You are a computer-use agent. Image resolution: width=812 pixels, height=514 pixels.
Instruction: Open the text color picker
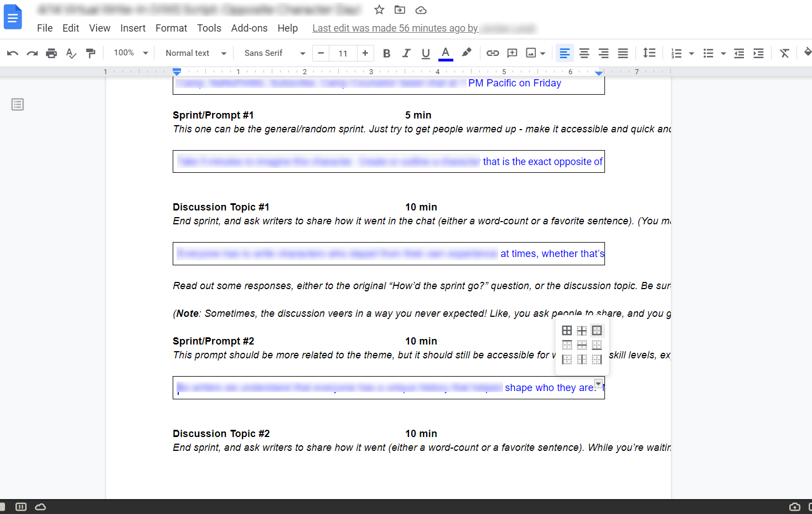point(446,53)
